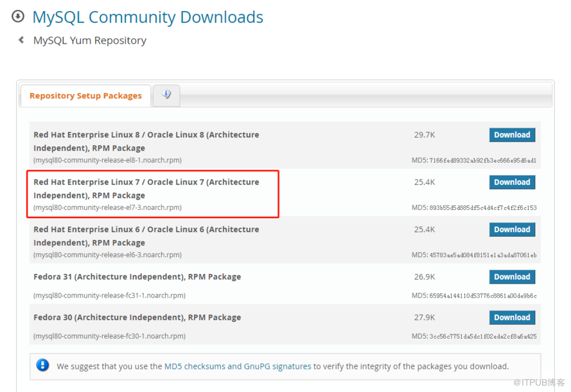
Task: Click the 25.4K size in the Linux 6 row
Action: pyautogui.click(x=425, y=230)
